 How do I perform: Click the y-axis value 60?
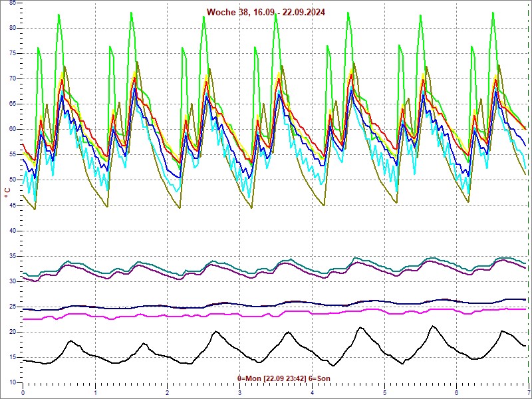pos(12,129)
